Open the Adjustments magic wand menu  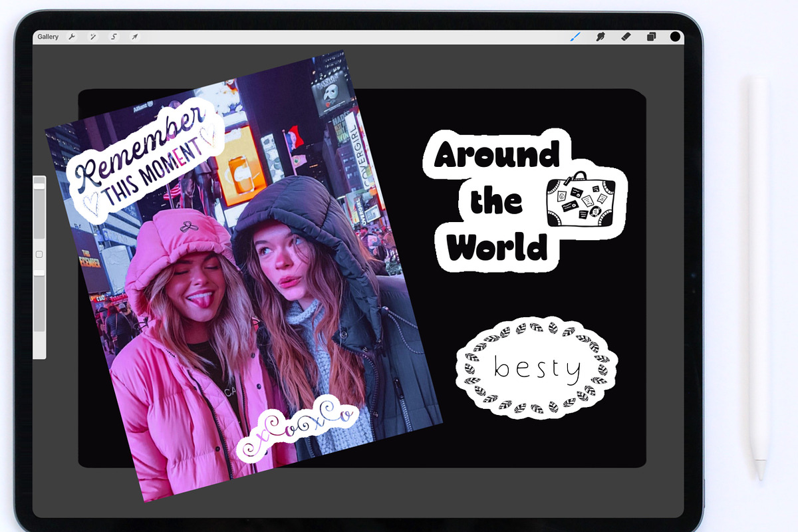coord(93,37)
